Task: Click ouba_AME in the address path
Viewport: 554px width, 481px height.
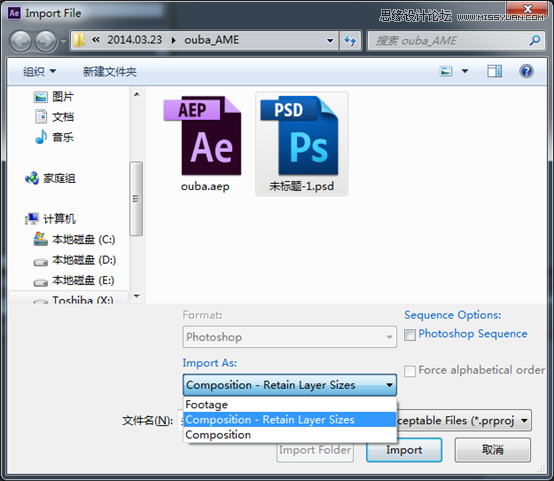Action: pyautogui.click(x=212, y=40)
